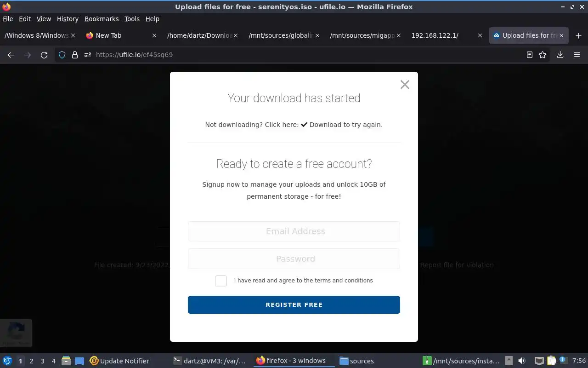Open the View menu
The width and height of the screenshot is (588, 368).
(x=44, y=19)
